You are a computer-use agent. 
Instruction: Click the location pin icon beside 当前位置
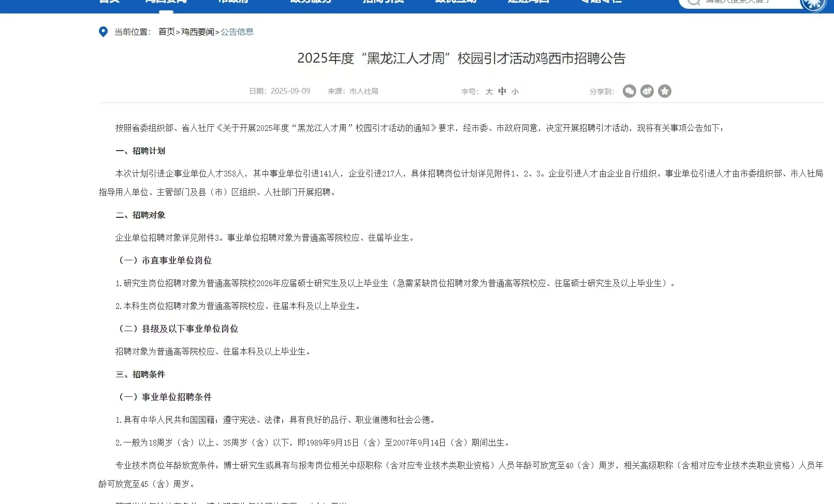[x=103, y=32]
